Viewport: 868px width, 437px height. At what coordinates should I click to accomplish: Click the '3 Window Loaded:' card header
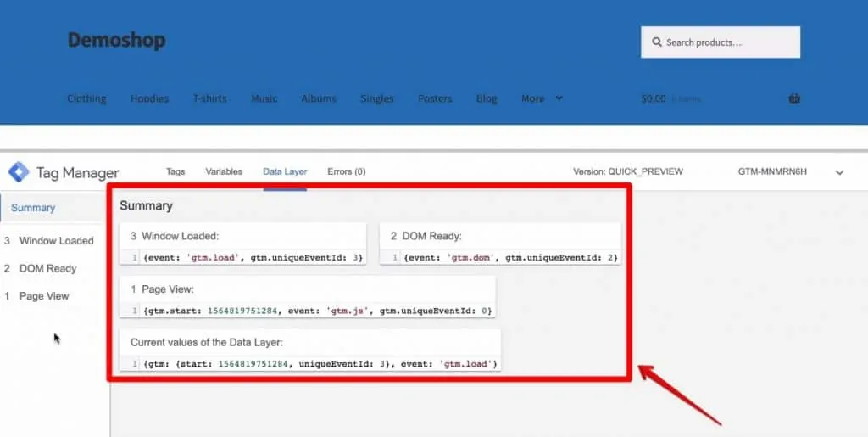point(175,236)
